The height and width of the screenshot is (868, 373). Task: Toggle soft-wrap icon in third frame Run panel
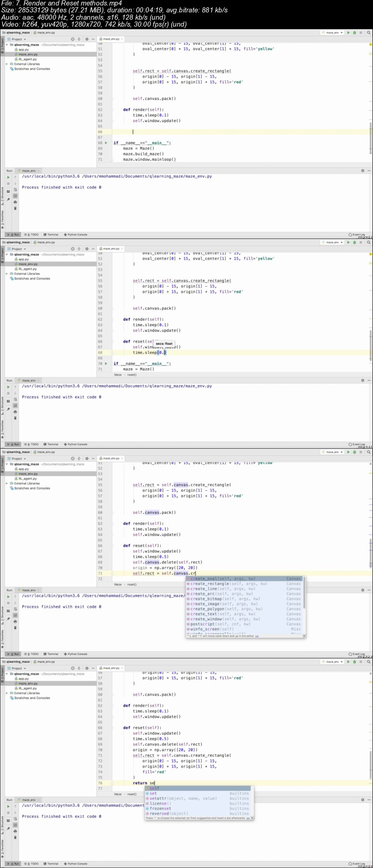pyautogui.click(x=15, y=609)
